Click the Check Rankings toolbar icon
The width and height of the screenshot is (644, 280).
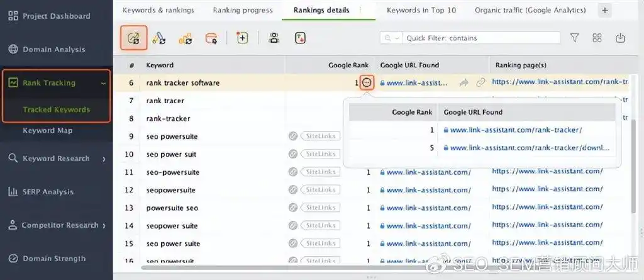133,38
